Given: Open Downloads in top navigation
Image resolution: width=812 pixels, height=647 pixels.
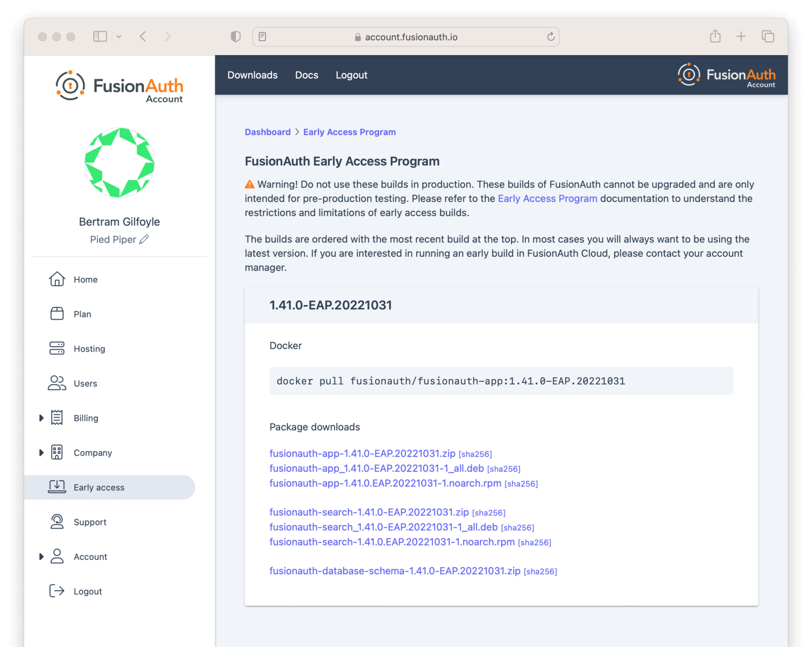Looking at the screenshot, I should [x=252, y=75].
